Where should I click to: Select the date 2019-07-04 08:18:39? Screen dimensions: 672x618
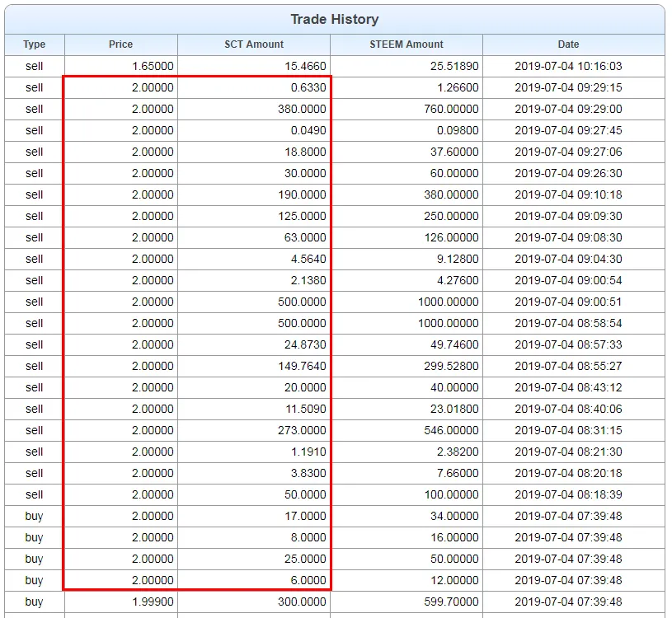pos(568,494)
